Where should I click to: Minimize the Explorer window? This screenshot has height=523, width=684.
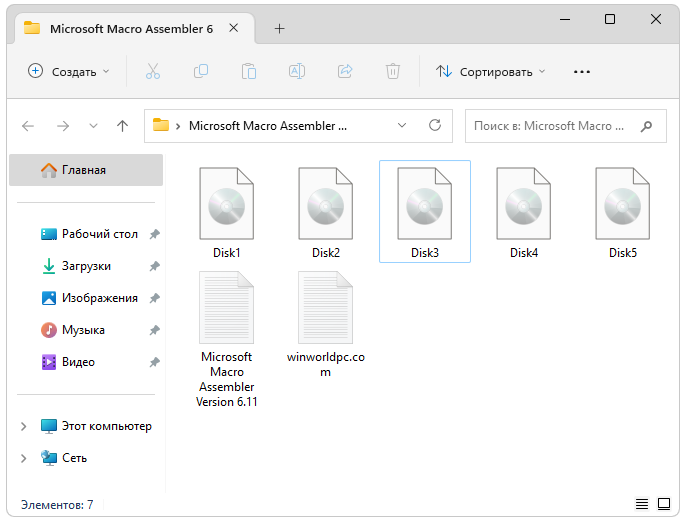coord(565,20)
